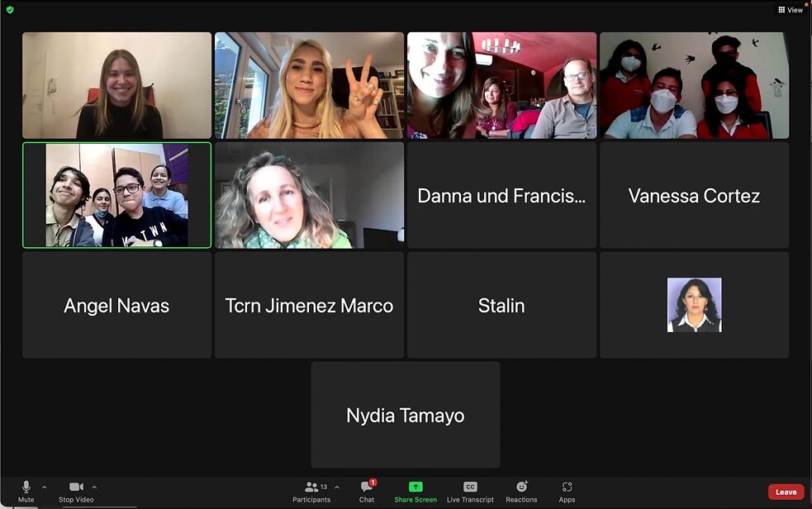Select video of woman showing peace sign
The image size is (812, 509).
tap(309, 85)
